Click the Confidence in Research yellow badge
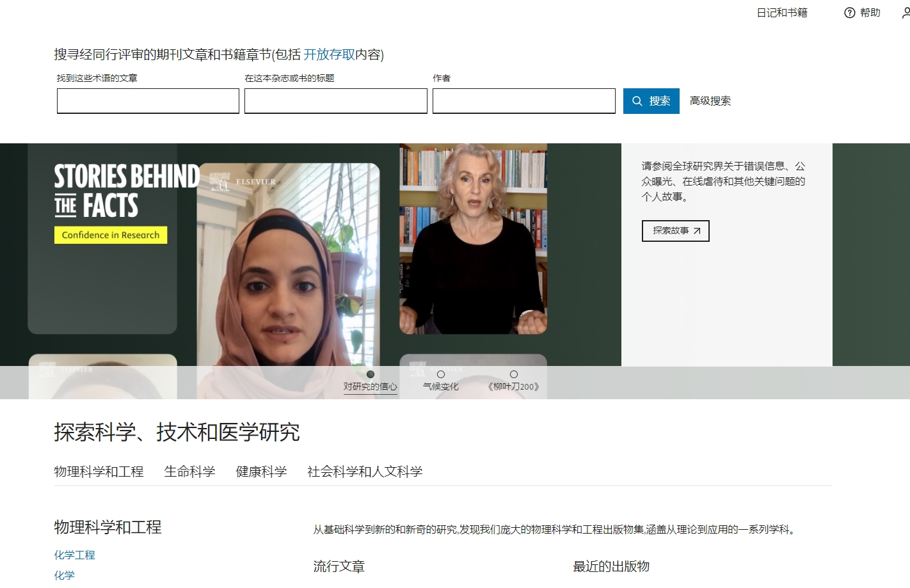This screenshot has width=910, height=588. pos(111,235)
